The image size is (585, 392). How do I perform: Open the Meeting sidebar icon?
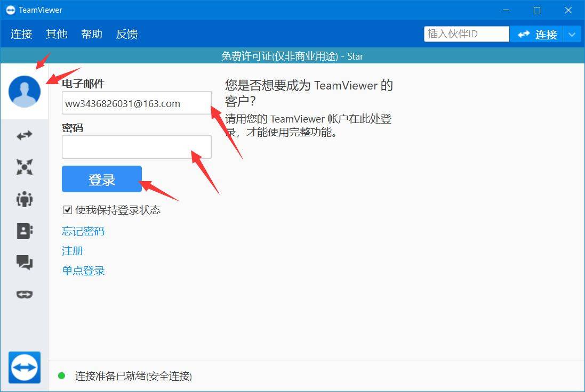coord(25,199)
